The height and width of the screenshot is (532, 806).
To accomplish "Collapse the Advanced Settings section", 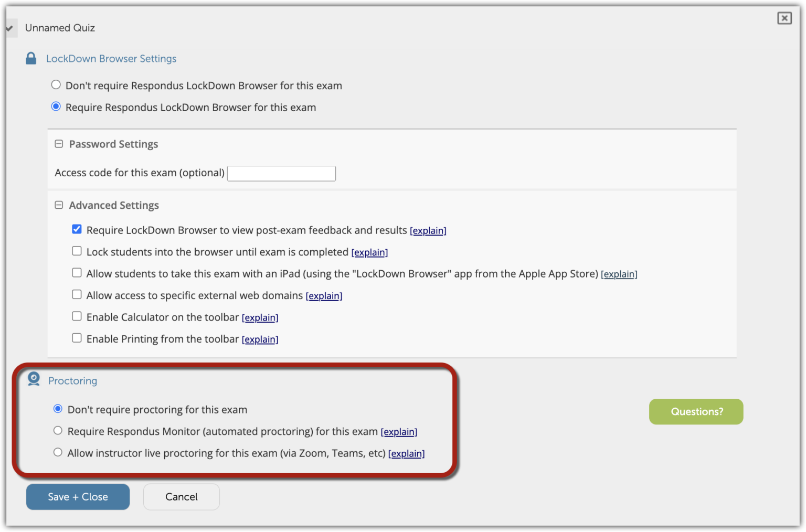I will tap(59, 205).
